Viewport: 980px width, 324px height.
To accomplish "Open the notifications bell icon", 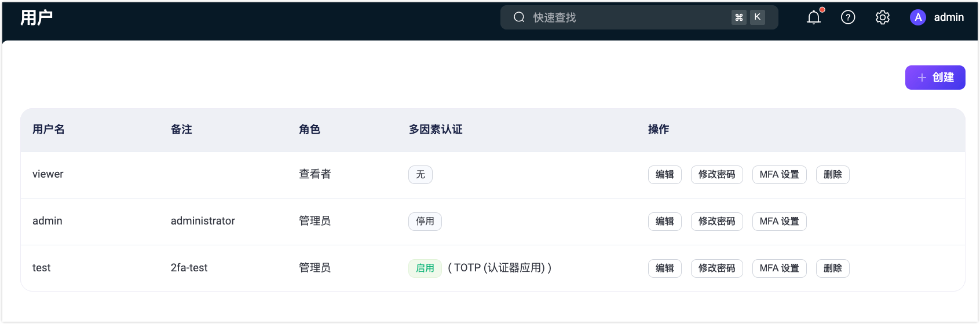I will tap(814, 17).
